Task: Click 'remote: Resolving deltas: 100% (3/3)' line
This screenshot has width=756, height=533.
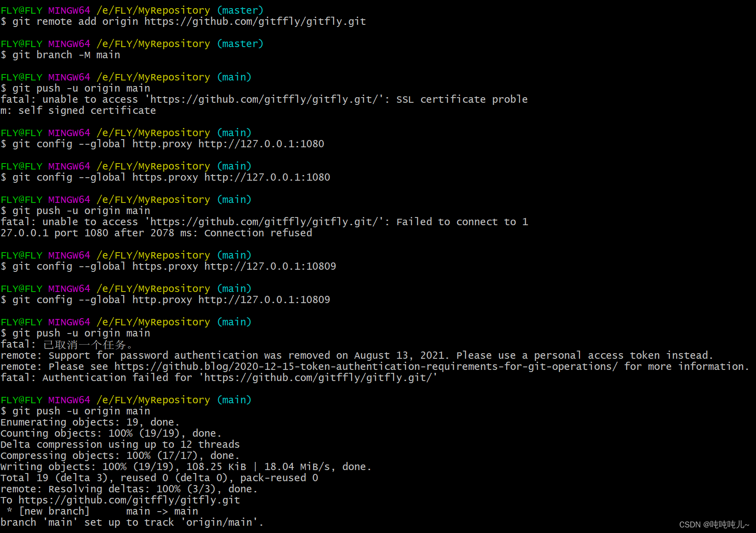Action: point(129,489)
